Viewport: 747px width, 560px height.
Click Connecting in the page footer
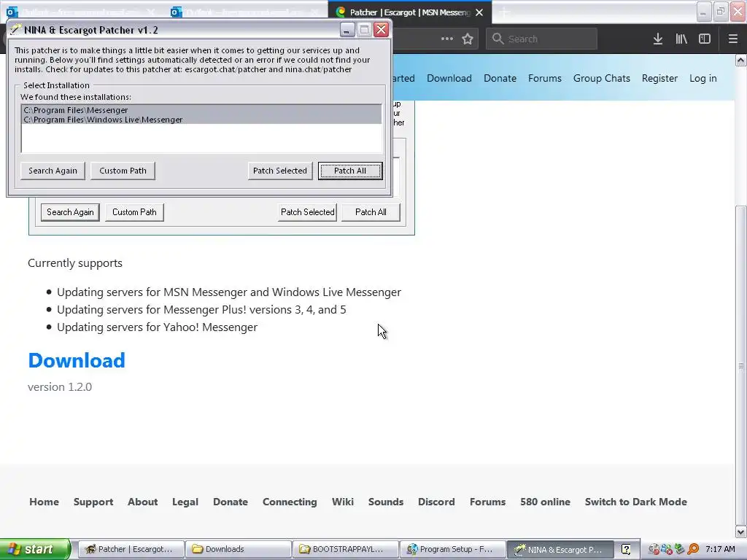pos(290,502)
